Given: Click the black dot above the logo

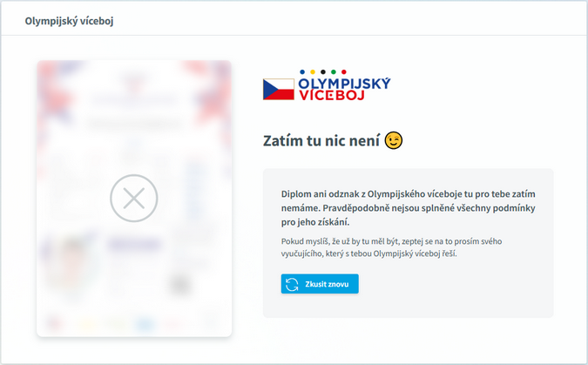Looking at the screenshot, I should (x=323, y=72).
